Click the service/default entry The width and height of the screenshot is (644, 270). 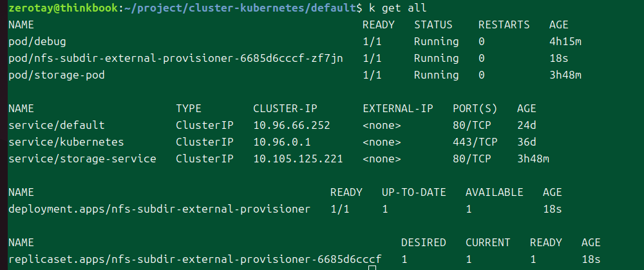(57, 125)
